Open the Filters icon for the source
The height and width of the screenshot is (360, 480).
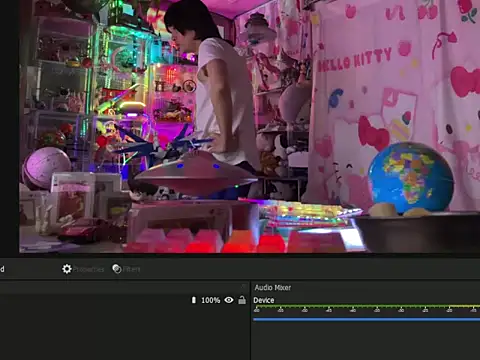pyautogui.click(x=117, y=269)
